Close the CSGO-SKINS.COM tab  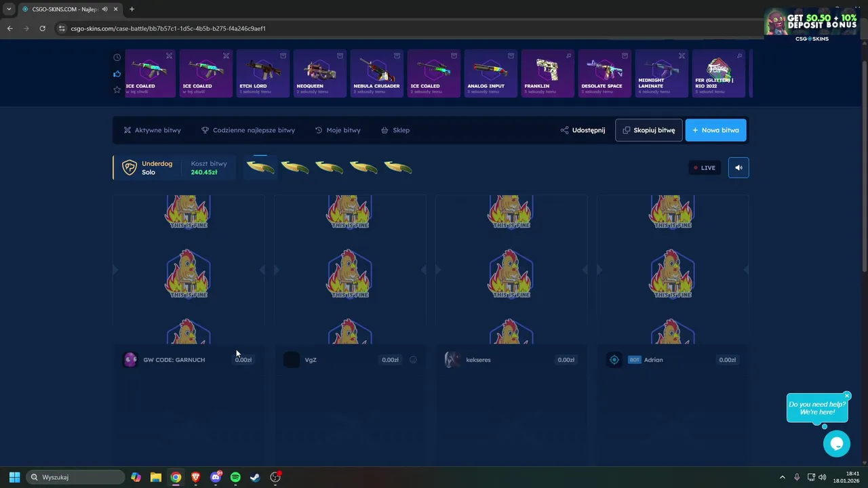(115, 9)
